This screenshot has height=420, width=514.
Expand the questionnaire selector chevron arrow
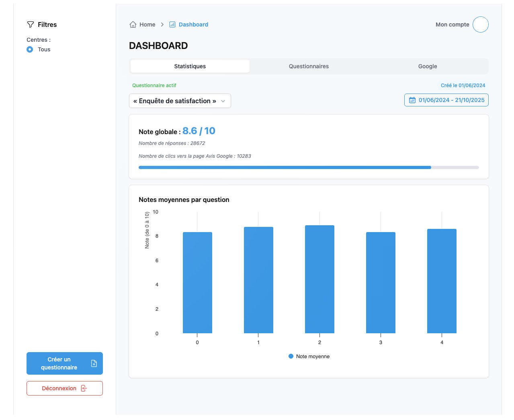click(x=223, y=101)
